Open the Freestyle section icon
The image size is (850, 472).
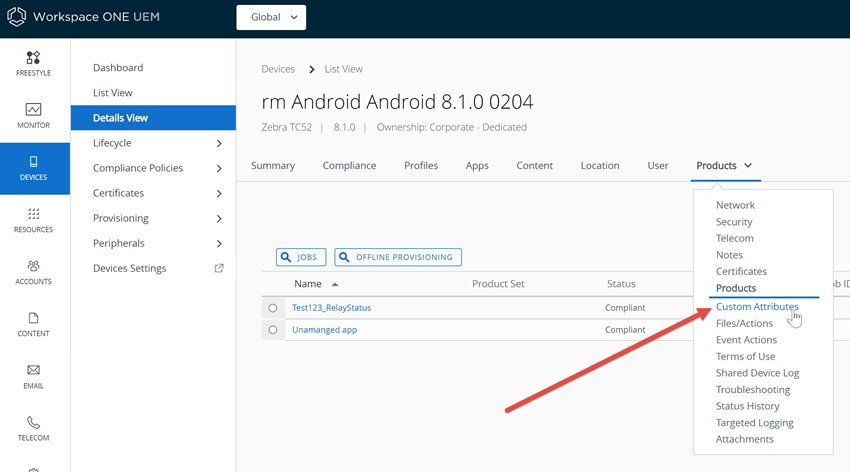tap(33, 57)
